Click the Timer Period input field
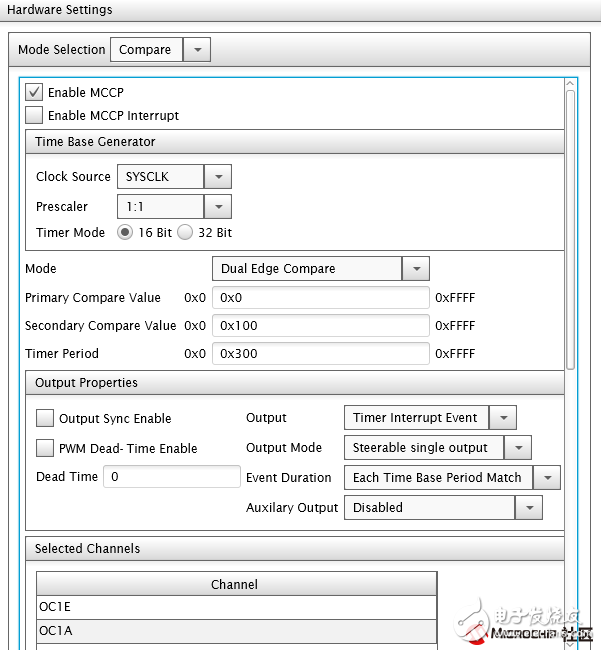 click(x=320, y=354)
